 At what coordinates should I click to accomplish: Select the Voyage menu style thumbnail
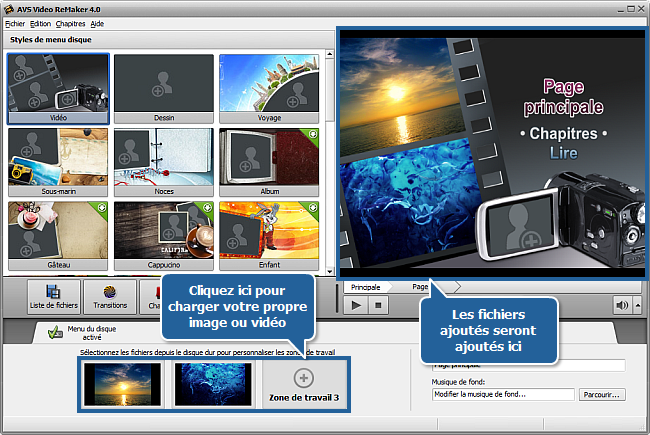269,88
